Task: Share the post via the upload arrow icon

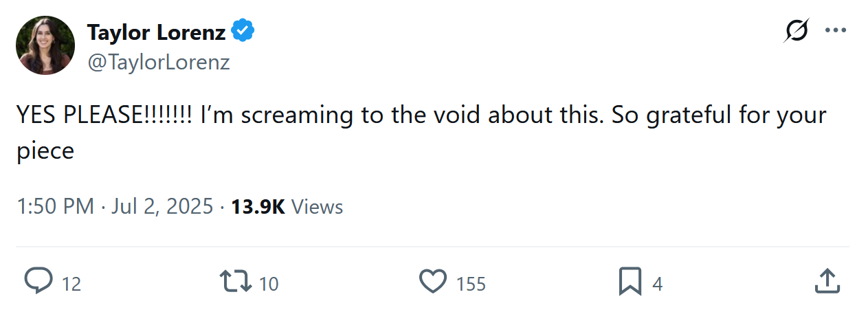Action: [826, 282]
